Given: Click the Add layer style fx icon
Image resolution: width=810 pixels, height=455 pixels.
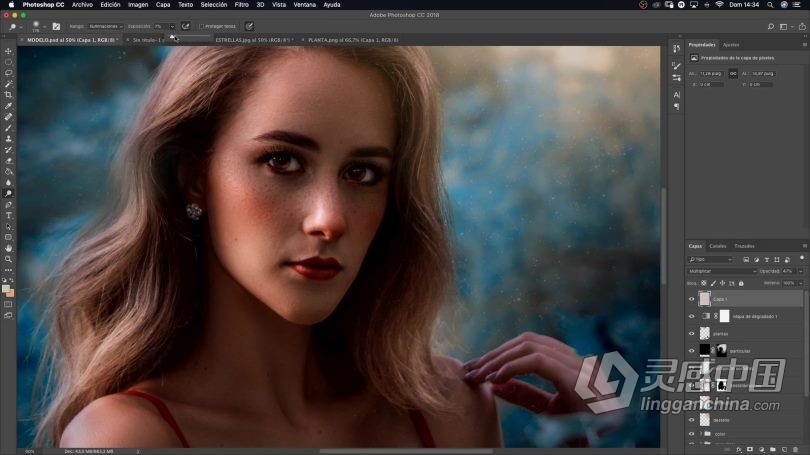Looking at the screenshot, I should click(x=739, y=449).
